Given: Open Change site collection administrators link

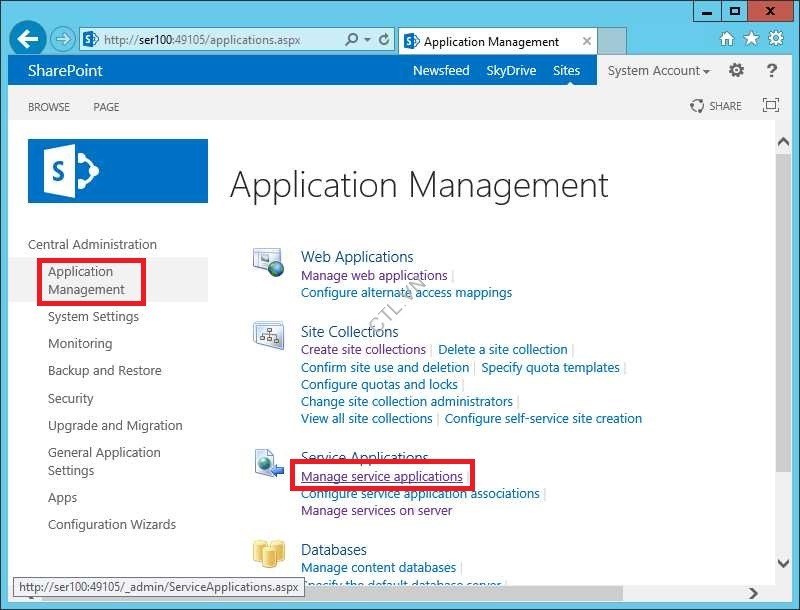Looking at the screenshot, I should pos(407,401).
